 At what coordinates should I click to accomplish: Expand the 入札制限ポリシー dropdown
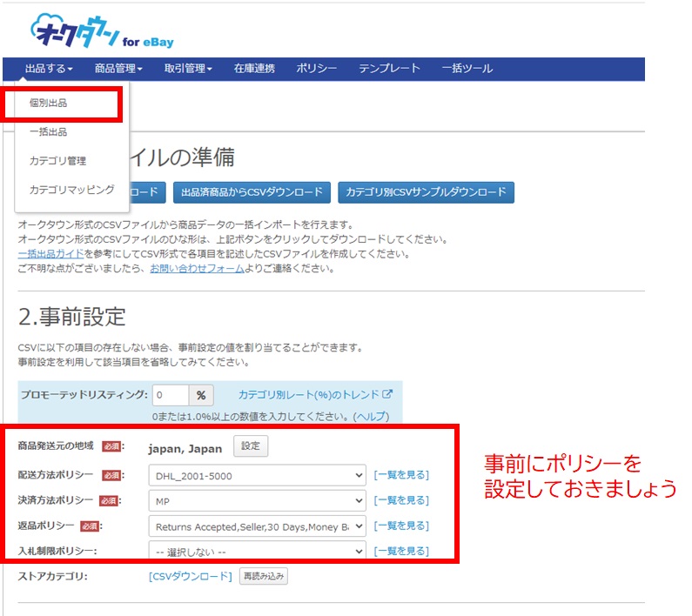click(x=258, y=551)
